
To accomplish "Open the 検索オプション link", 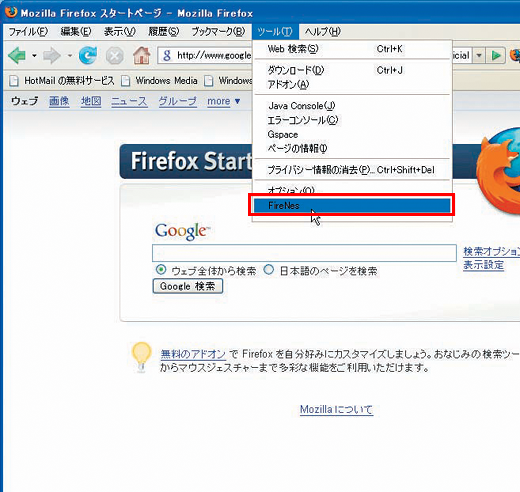I will [492, 251].
